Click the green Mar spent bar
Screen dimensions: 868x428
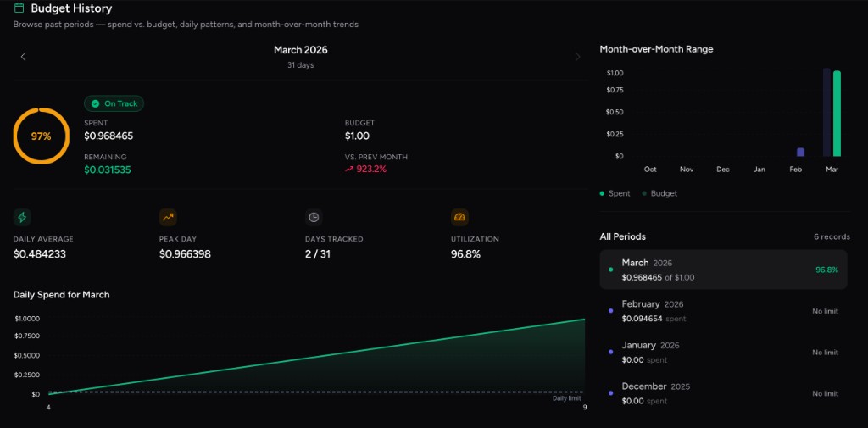pyautogui.click(x=837, y=114)
